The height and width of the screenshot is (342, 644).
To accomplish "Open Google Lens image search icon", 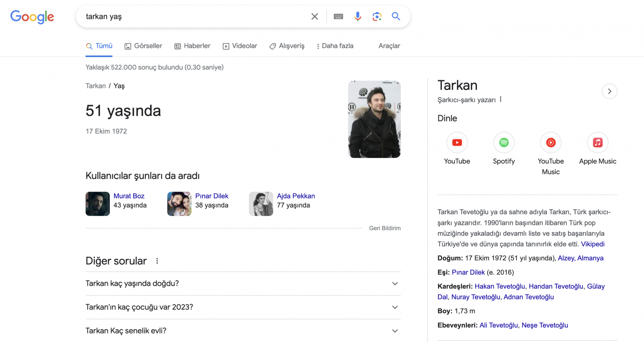I will pos(377,16).
